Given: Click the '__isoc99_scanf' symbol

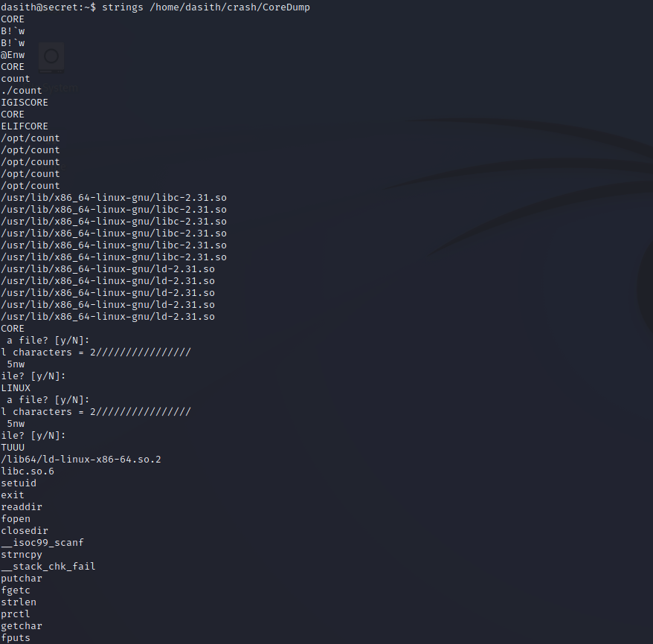Looking at the screenshot, I should [x=42, y=542].
